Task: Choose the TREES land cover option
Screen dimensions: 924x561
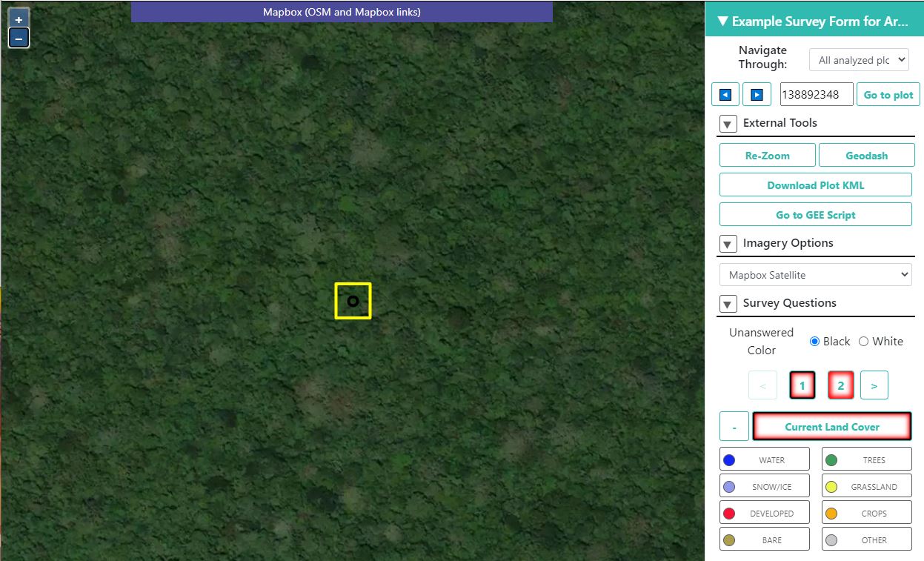Action: (x=866, y=460)
